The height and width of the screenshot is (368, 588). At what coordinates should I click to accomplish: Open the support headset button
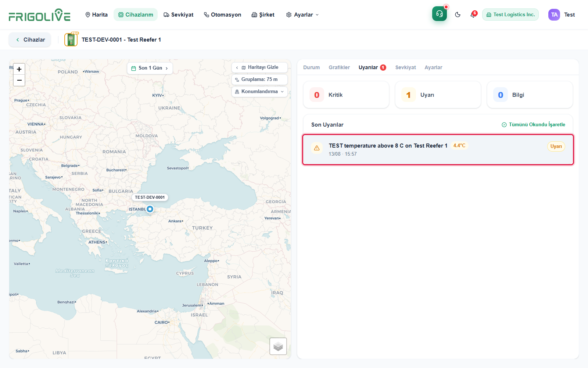point(440,14)
